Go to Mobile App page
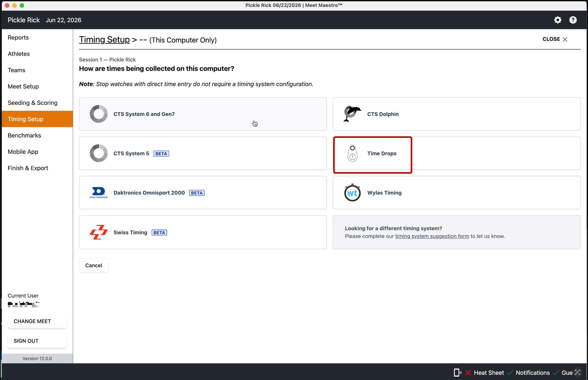This screenshot has height=380, width=588. click(x=37, y=152)
